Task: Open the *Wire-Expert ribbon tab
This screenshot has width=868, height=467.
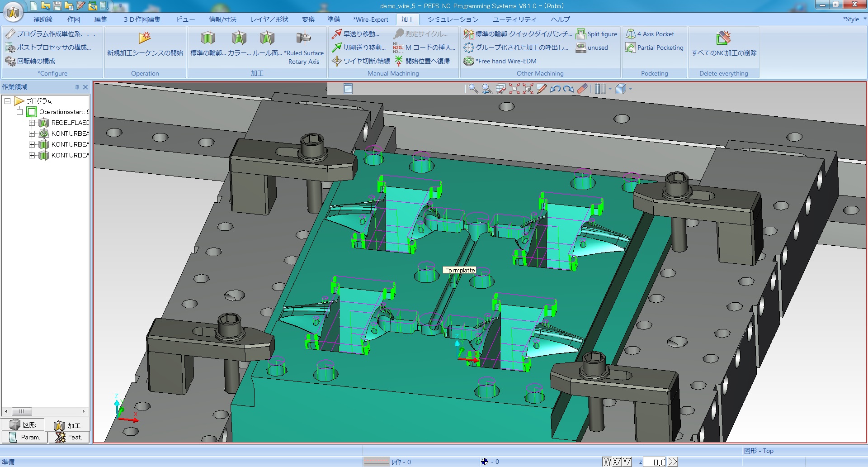Action: coord(371,19)
